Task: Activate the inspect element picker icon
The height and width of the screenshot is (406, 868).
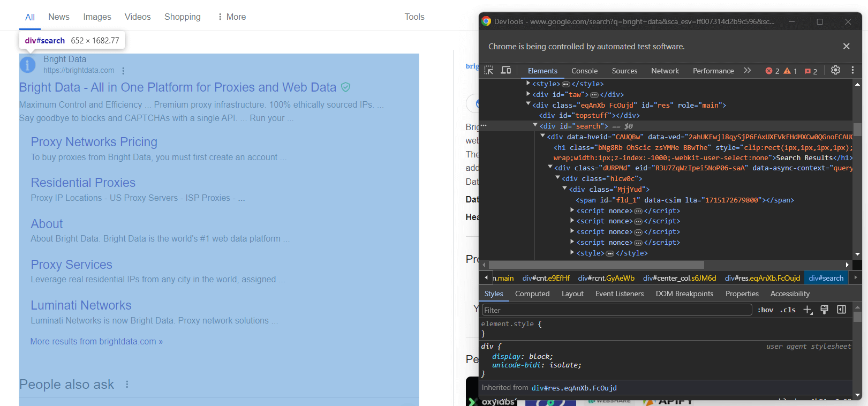Action: [488, 71]
